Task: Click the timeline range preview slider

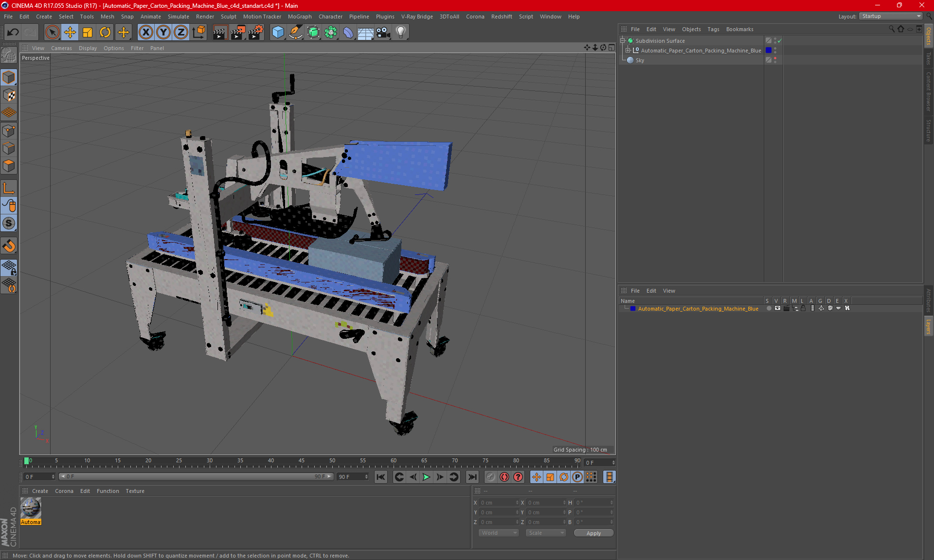Action: coord(196,476)
